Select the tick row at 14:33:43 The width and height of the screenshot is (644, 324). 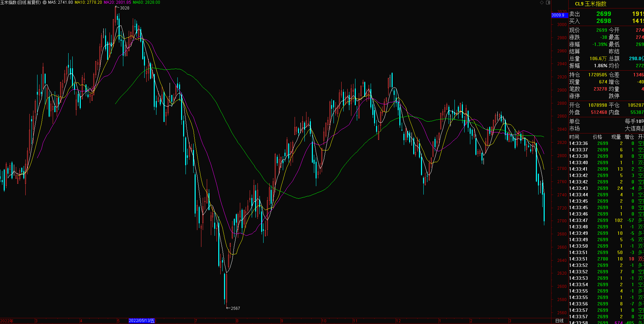pos(606,188)
